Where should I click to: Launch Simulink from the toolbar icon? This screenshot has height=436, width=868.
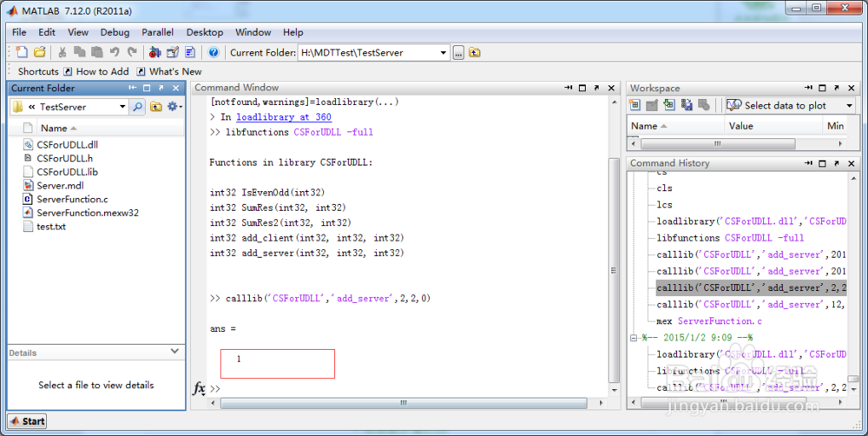[155, 52]
